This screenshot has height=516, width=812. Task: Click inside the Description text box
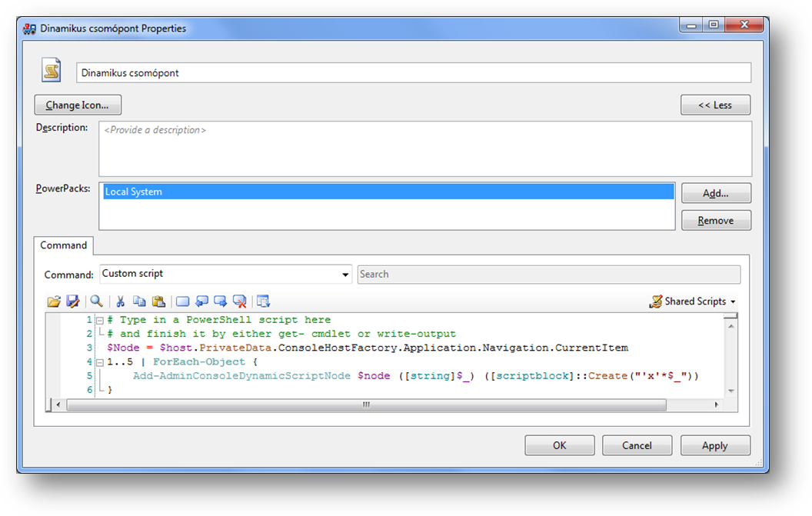coord(424,149)
